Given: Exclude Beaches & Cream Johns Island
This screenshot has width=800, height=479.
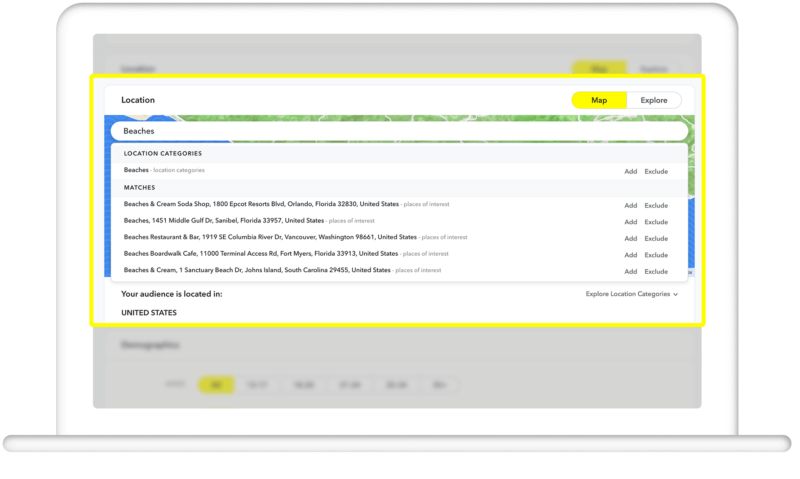Looking at the screenshot, I should (656, 271).
